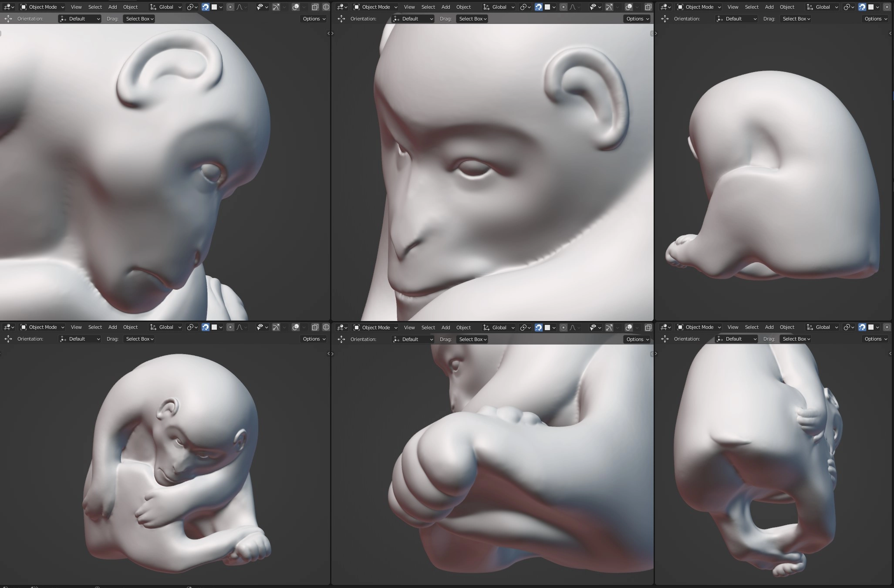Open the Add menu in bottom-left viewport
This screenshot has height=588, width=894.
[x=112, y=327]
